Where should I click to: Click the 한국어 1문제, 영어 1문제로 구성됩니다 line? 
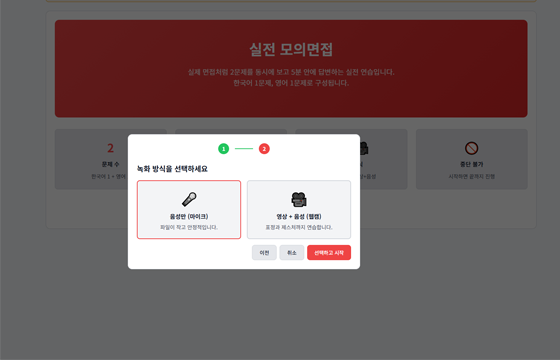click(291, 83)
